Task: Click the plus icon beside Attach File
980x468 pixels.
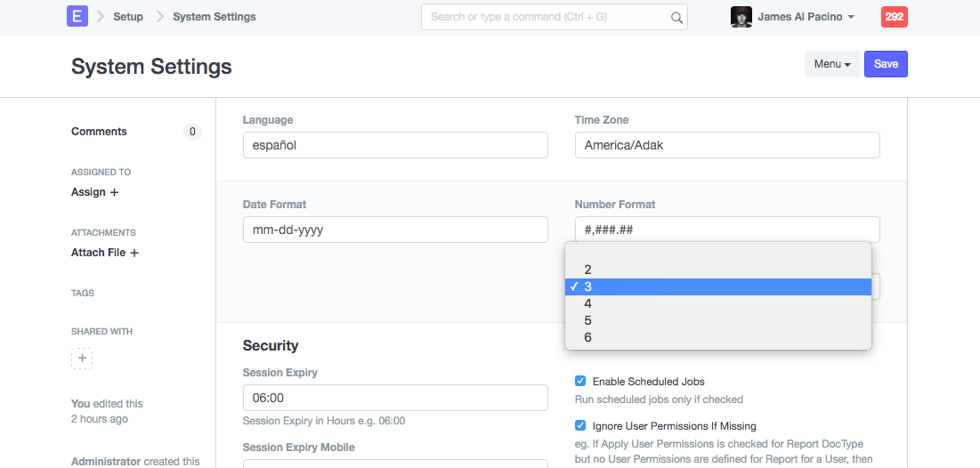Action: coord(134,253)
